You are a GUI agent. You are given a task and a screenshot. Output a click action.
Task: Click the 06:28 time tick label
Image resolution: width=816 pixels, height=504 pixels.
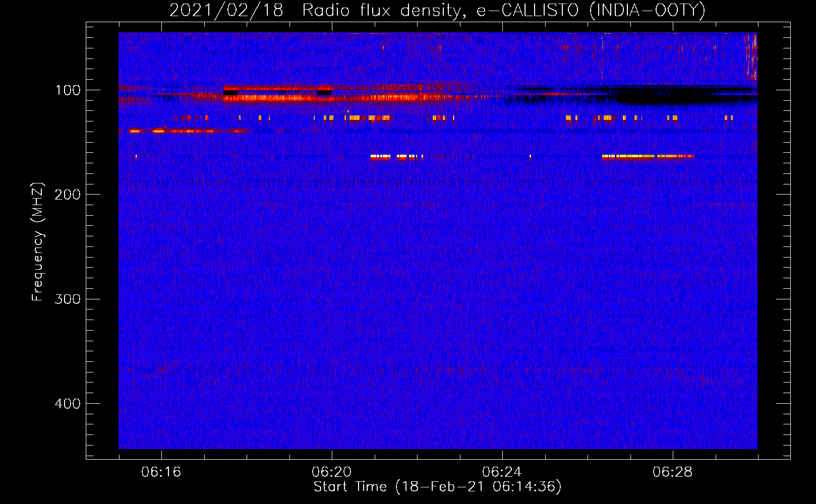pyautogui.click(x=673, y=472)
